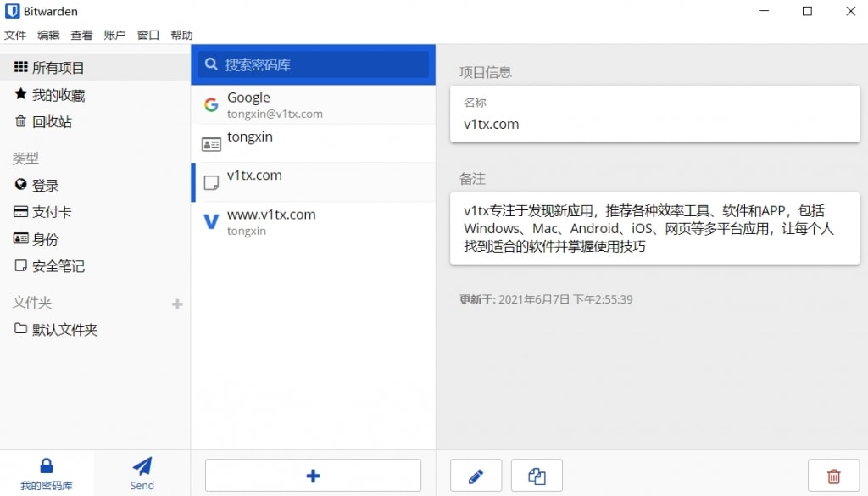Screen dimensions: 868x496
Task: Click the identity card icon beside tongxin
Action: 211,144
